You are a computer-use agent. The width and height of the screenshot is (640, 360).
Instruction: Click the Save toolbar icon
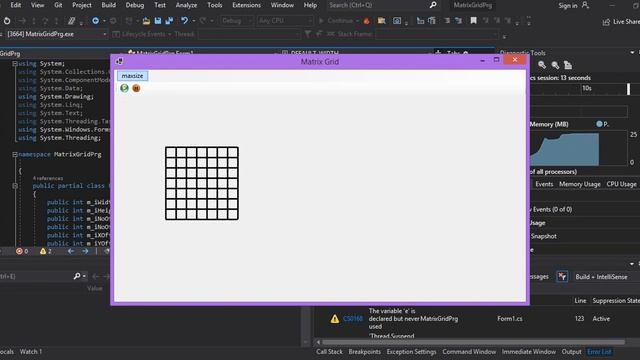click(x=158, y=21)
